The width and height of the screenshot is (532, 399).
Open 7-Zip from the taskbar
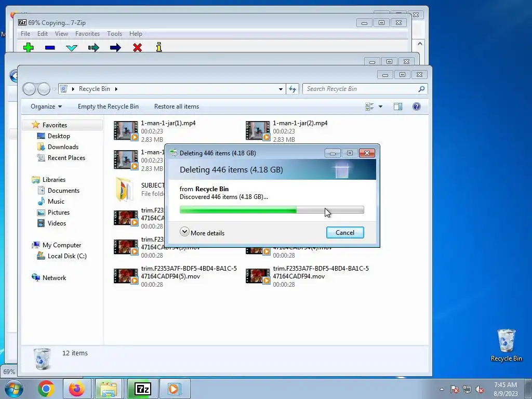coord(142,389)
